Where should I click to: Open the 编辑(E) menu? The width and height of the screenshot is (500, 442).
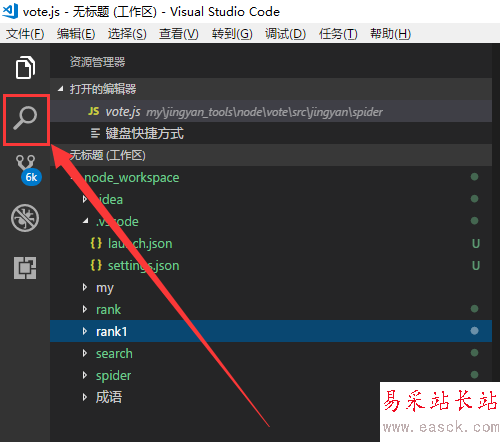click(x=76, y=34)
